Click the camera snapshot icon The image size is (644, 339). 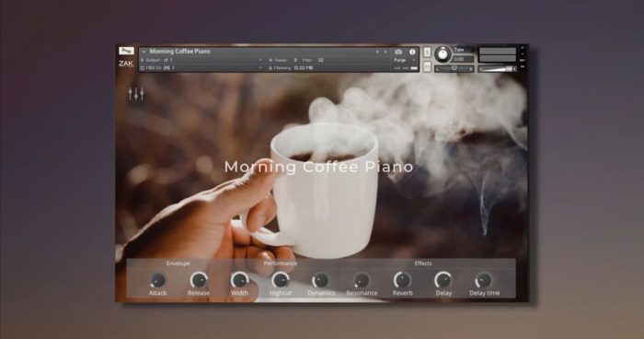click(398, 52)
